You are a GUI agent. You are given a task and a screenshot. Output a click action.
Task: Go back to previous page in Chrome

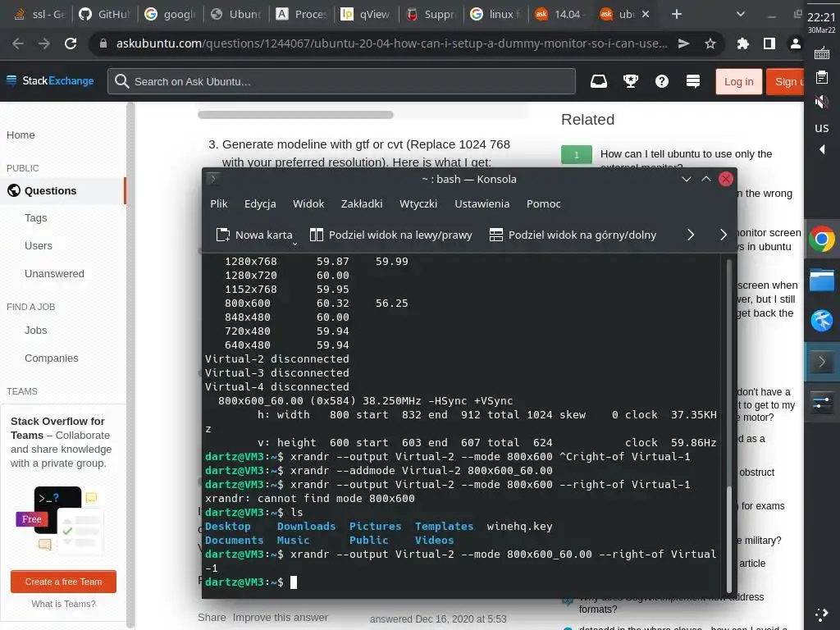pyautogui.click(x=18, y=43)
